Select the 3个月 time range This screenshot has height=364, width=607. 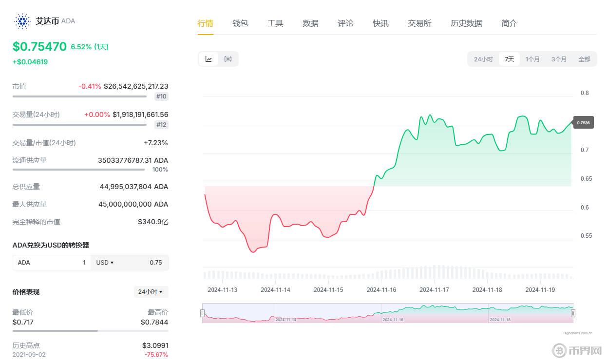(x=559, y=59)
